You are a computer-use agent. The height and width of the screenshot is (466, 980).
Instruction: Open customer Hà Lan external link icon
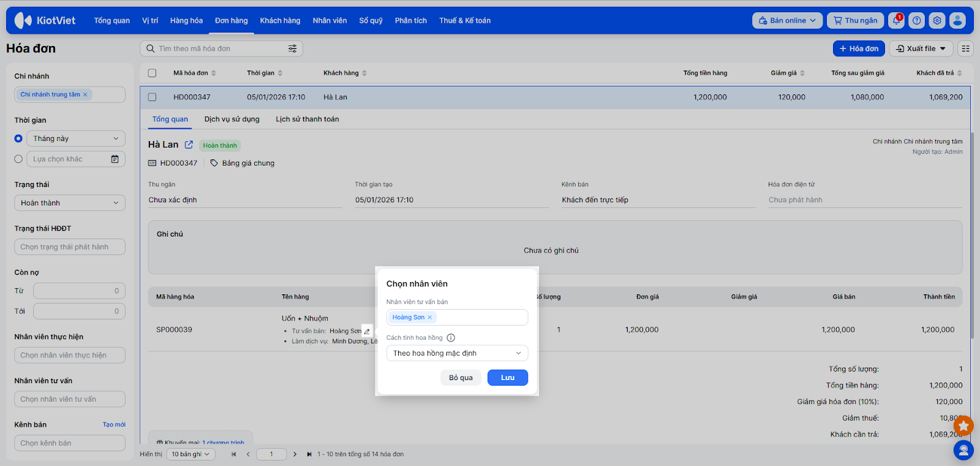point(189,145)
